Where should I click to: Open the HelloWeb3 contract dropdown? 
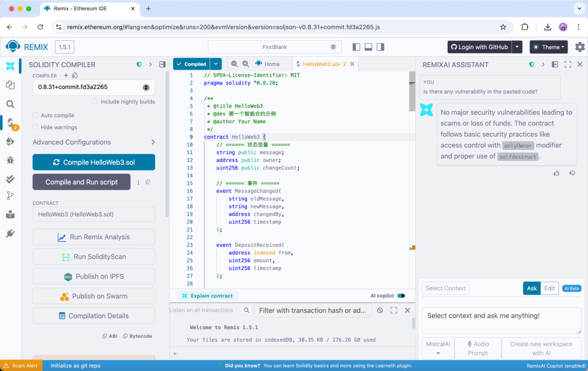[94, 214]
